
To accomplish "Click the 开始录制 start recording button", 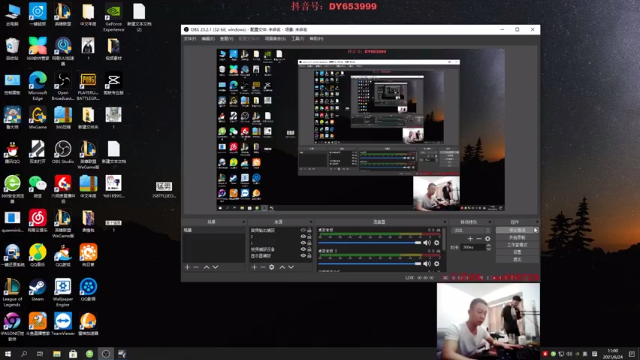I will click(x=517, y=238).
